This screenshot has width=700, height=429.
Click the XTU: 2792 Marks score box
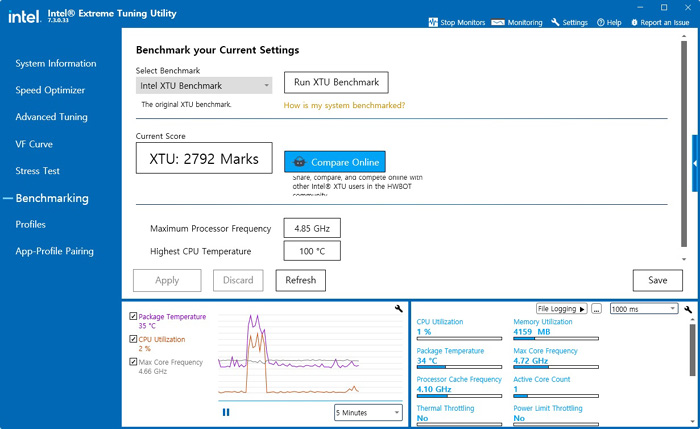204,158
